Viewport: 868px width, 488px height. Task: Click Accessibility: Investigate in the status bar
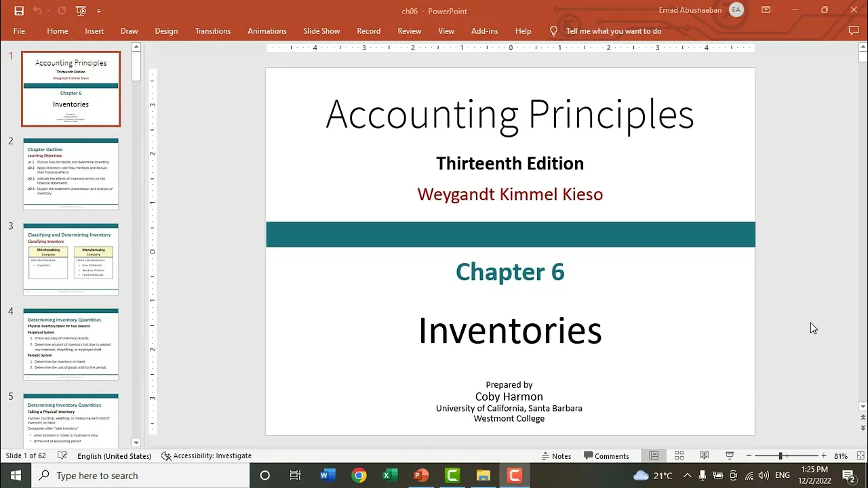pos(206,456)
